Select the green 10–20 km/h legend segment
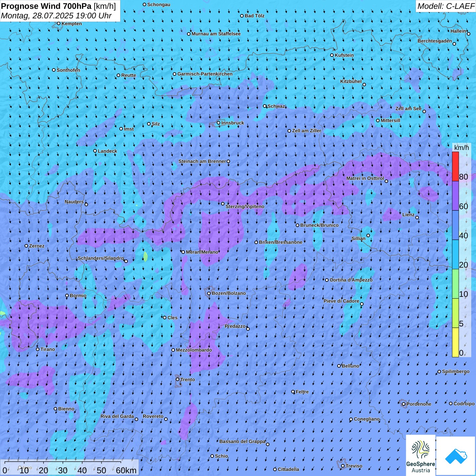 (x=455, y=284)
